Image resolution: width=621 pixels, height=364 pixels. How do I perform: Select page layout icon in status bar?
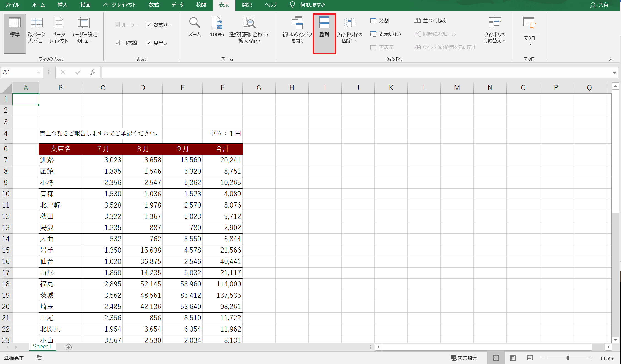[513, 358]
